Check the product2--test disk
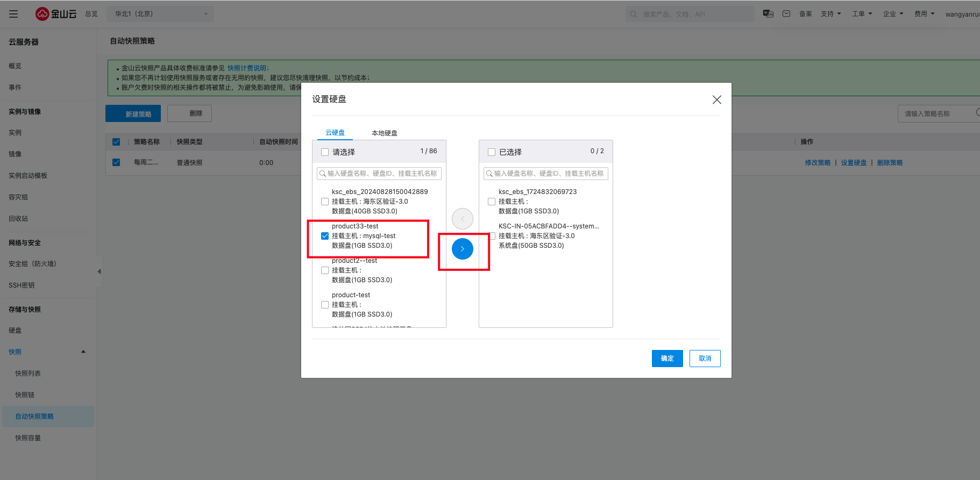 [x=325, y=270]
